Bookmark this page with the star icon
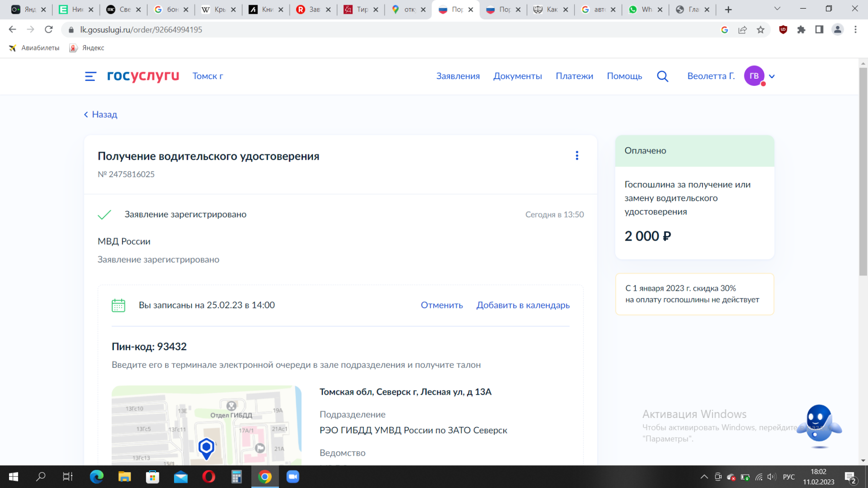The height and width of the screenshot is (488, 868). tap(761, 30)
